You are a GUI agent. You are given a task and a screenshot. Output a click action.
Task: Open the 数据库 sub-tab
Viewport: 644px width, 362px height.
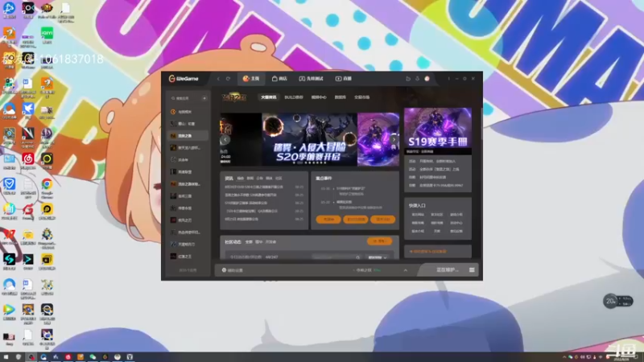pyautogui.click(x=340, y=97)
